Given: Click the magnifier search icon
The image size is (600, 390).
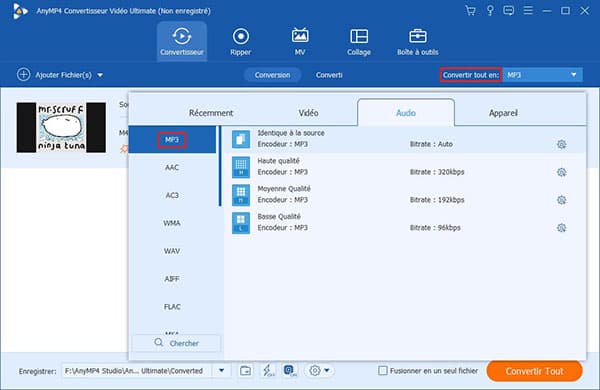Looking at the screenshot, I should click(x=159, y=343).
